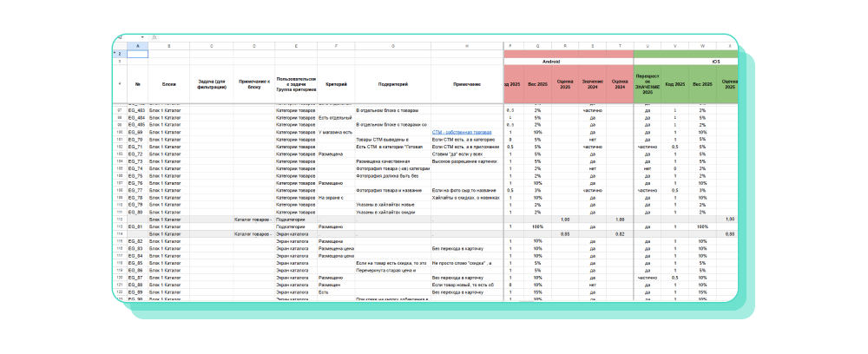The width and height of the screenshot is (868, 354).
Task: Click the 'Пользовательские задачи Группа критериев' header
Action: tap(295, 84)
